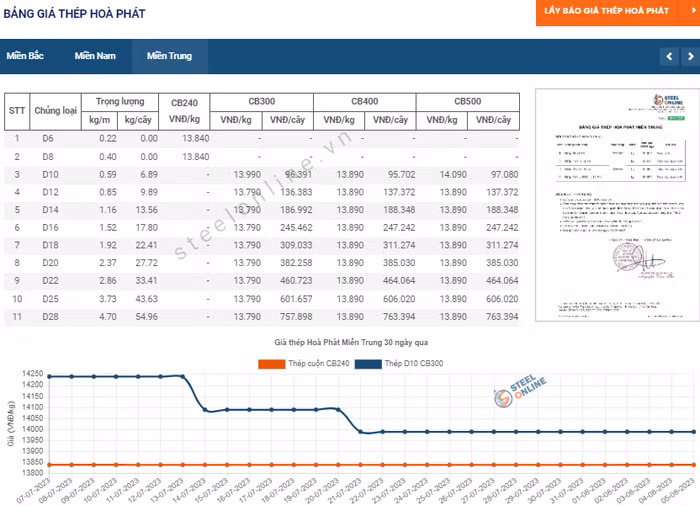
Task: Click the Steel Online logo watermark in the chart
Action: [520, 398]
